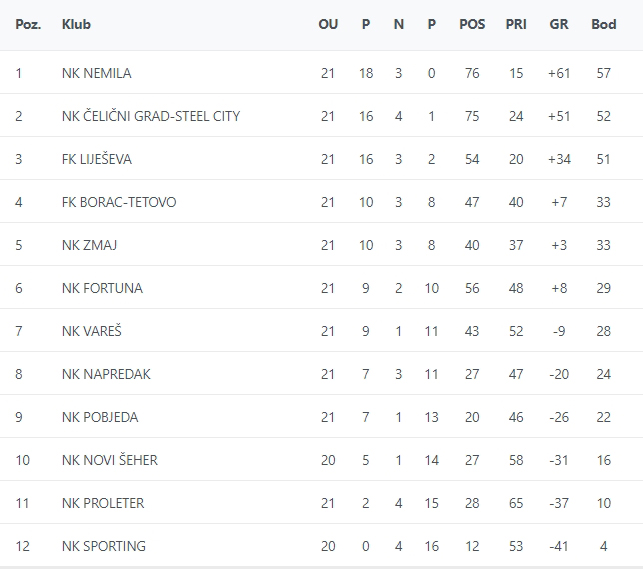Click the N column header
Viewport: 643px width, 570px height.
399,24
